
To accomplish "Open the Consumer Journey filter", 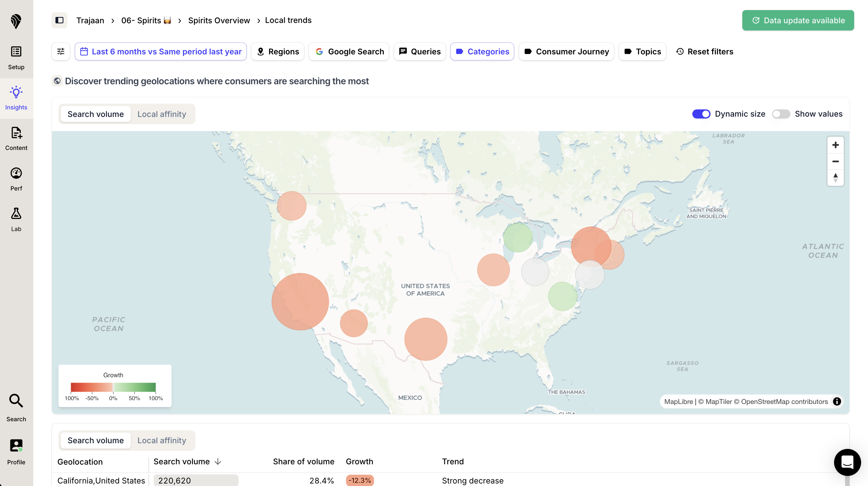I will tap(566, 51).
